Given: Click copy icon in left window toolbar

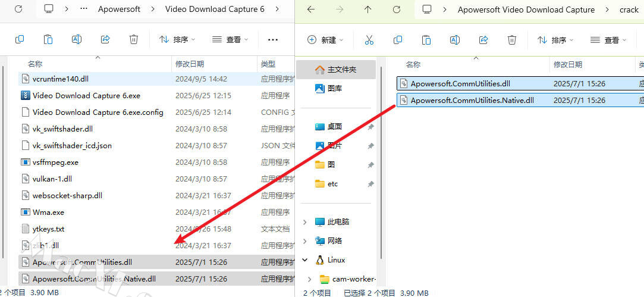Looking at the screenshot, I should pos(19,39).
